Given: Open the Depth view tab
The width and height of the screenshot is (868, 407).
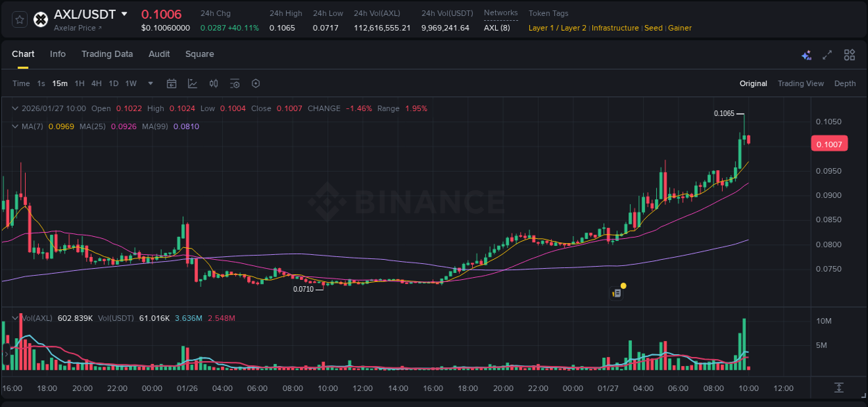Looking at the screenshot, I should [844, 83].
